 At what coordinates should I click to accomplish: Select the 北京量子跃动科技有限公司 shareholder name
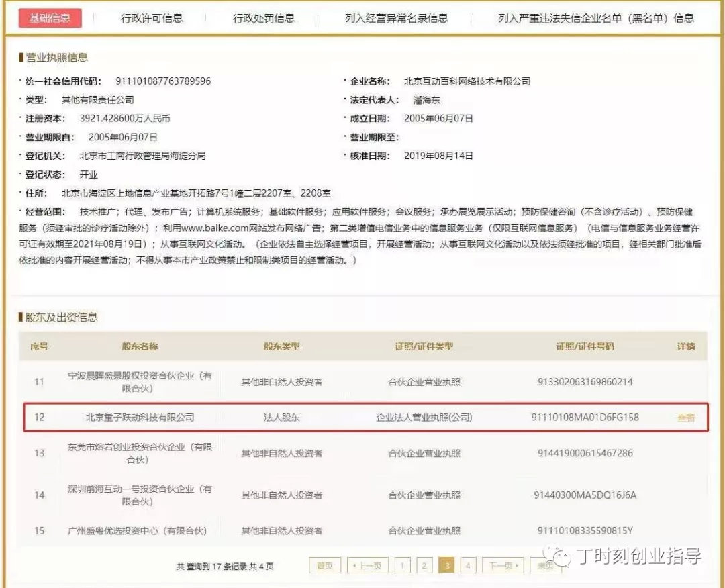[140, 418]
